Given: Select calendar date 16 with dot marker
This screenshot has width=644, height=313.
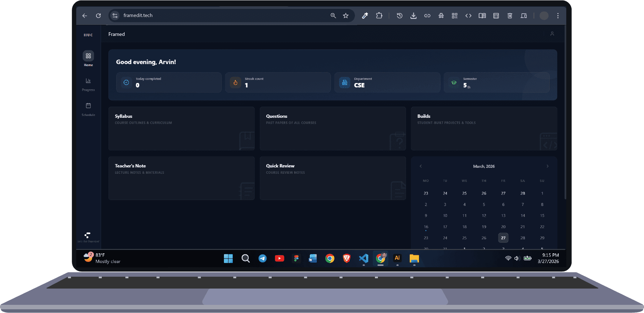Looking at the screenshot, I should click(x=426, y=227).
